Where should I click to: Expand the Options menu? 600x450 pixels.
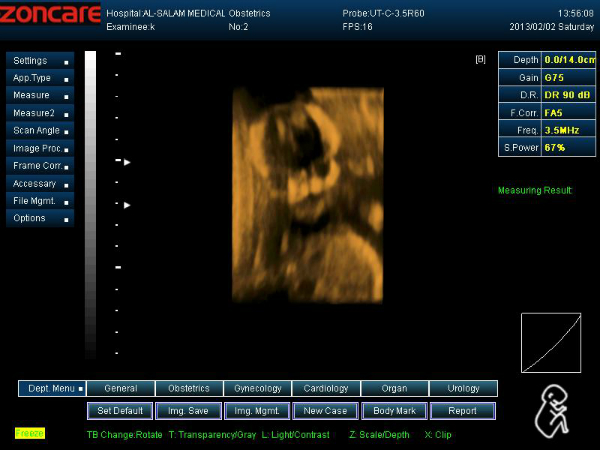[40, 218]
